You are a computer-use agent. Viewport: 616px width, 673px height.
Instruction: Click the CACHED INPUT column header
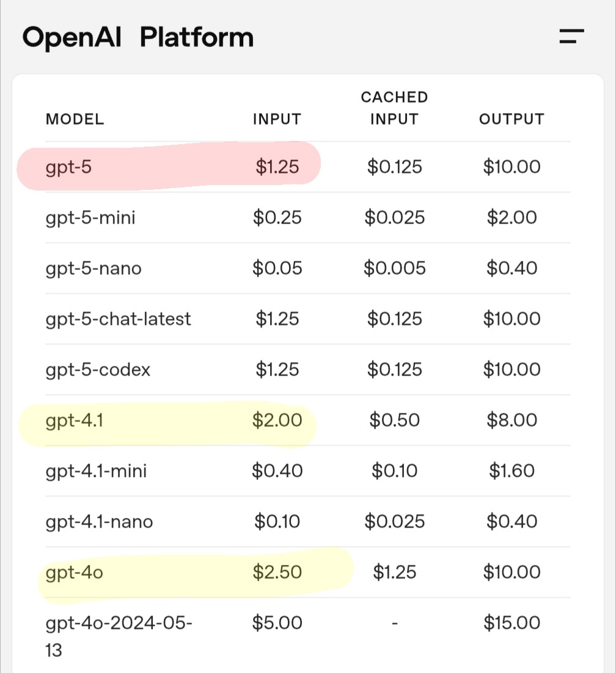tap(394, 108)
